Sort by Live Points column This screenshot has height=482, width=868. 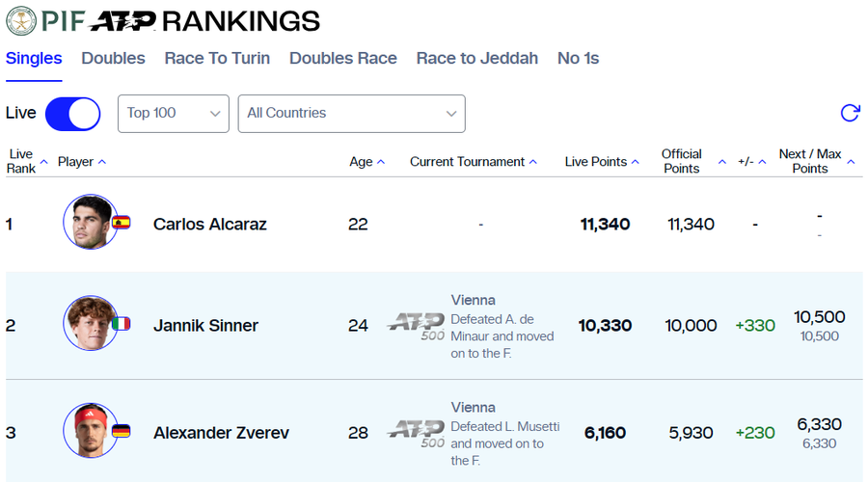point(602,162)
